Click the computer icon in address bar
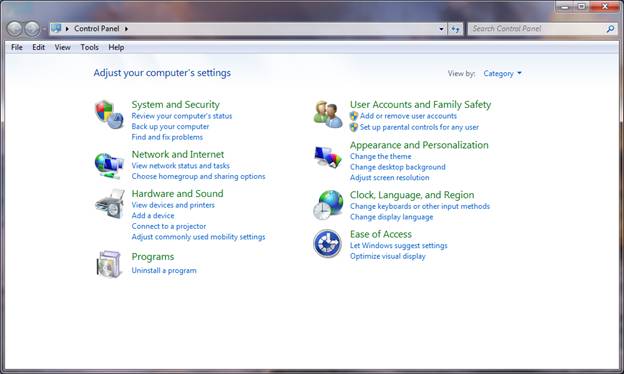 click(56, 28)
